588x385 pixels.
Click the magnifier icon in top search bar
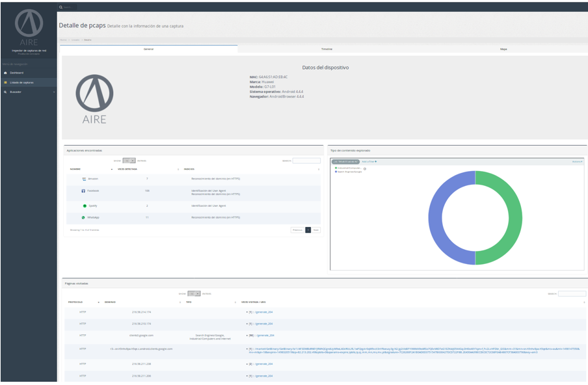61,7
